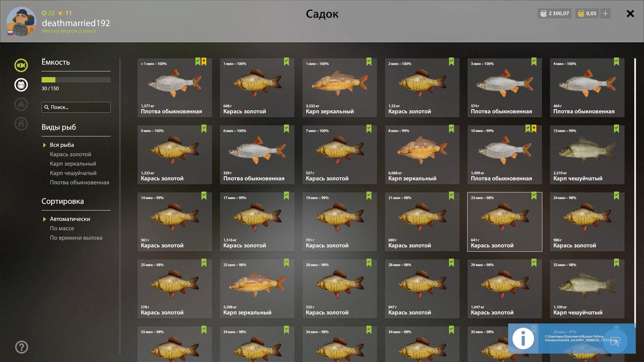Select the second round sidebar basket icon
Viewport: 644px width, 362px height.
coord(21,85)
